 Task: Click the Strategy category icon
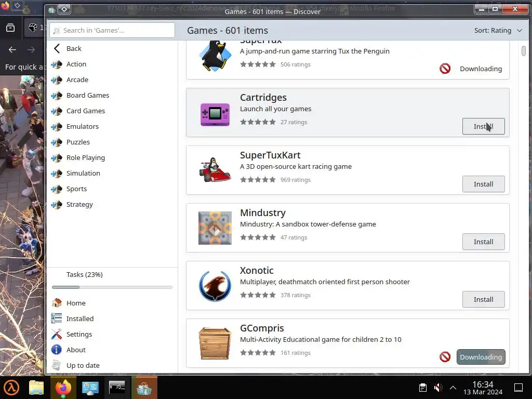(x=57, y=205)
